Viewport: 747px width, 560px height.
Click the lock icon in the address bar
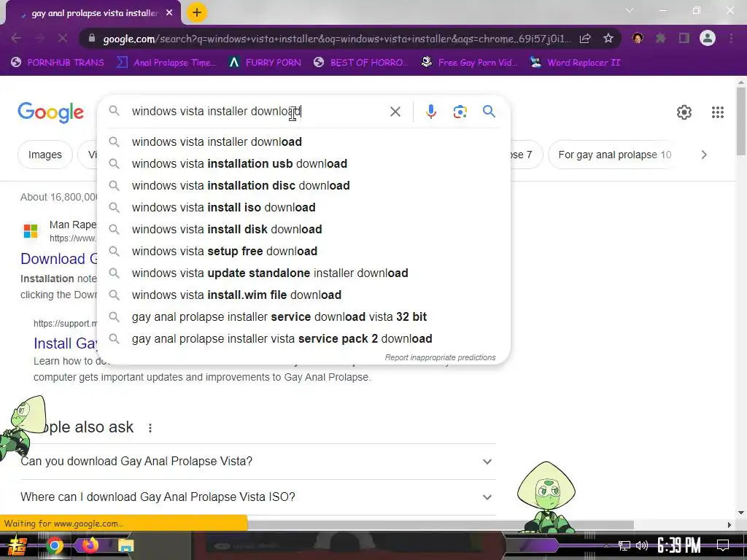(x=92, y=38)
